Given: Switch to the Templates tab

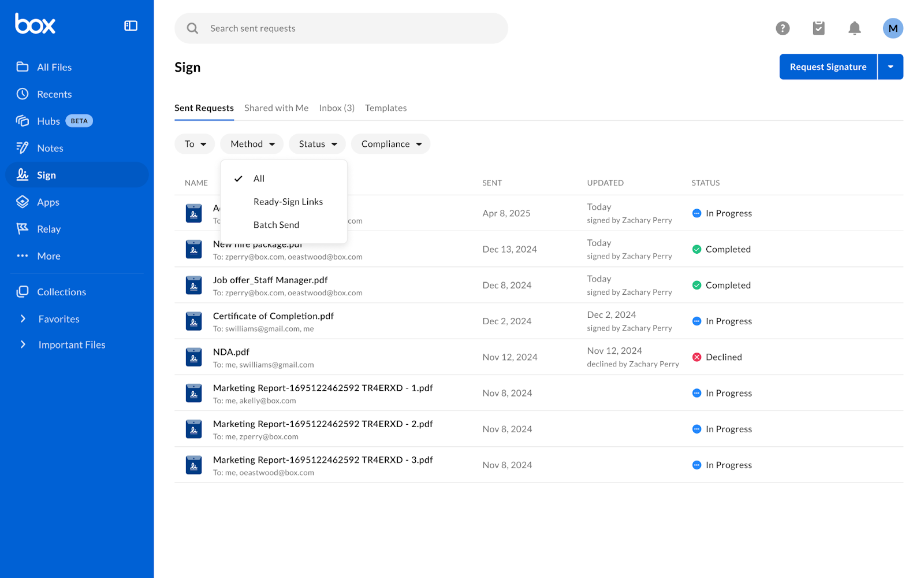Looking at the screenshot, I should pyautogui.click(x=385, y=108).
